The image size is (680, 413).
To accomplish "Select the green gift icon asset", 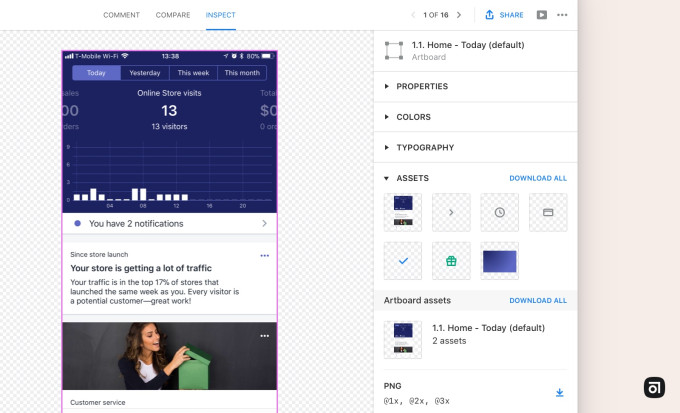I will click(x=451, y=260).
